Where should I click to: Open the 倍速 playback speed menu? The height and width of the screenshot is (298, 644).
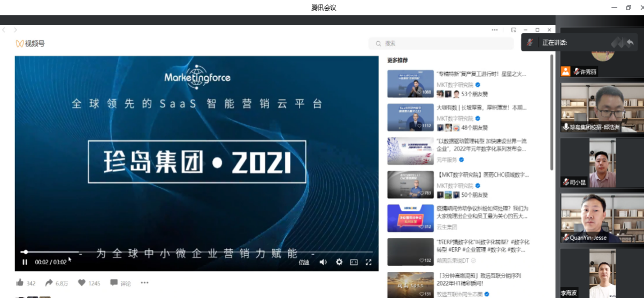click(x=304, y=262)
